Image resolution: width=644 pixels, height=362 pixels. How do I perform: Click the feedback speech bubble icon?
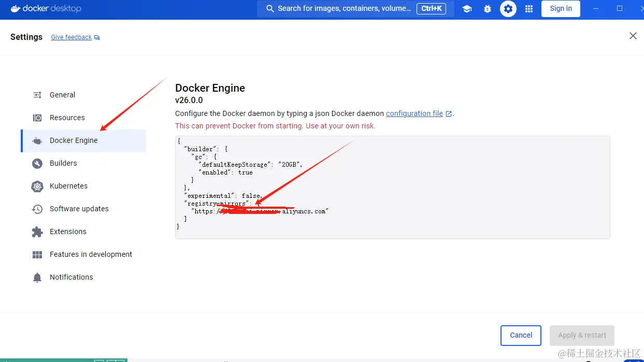(x=97, y=38)
